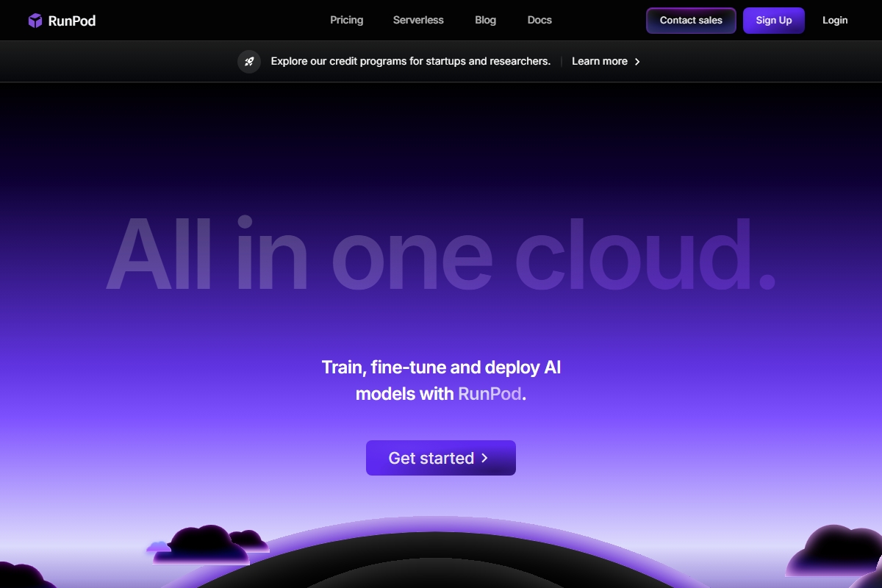Open the Login link
Viewport: 882px width, 588px height.
click(834, 21)
